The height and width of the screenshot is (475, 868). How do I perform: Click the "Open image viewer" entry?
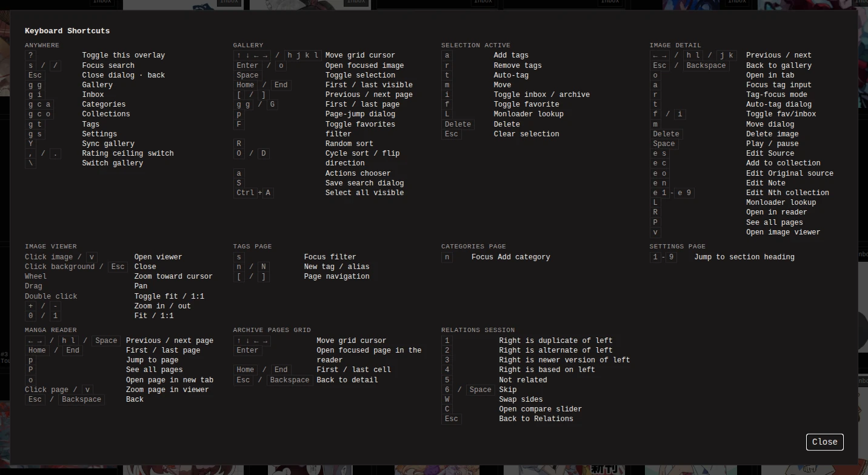(x=783, y=232)
